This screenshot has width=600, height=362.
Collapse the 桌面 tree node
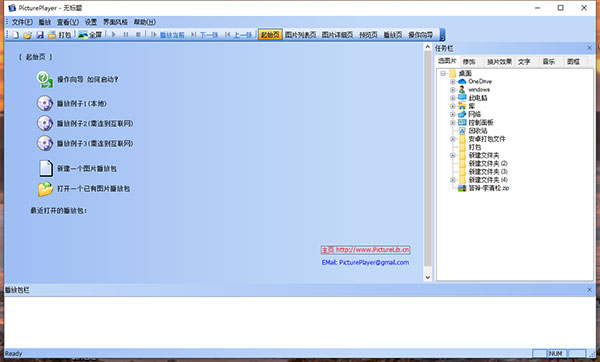[443, 73]
